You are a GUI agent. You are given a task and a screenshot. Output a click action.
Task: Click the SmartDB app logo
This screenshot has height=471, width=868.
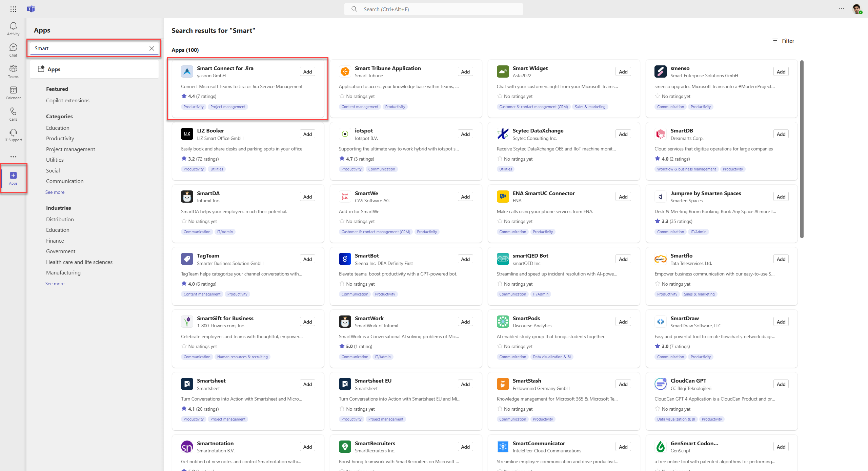661,134
